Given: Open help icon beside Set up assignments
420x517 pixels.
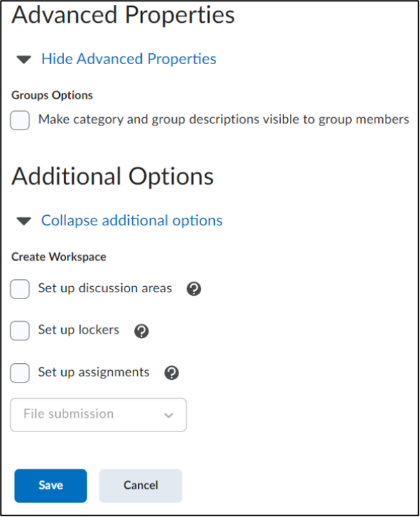Looking at the screenshot, I should click(x=171, y=373).
